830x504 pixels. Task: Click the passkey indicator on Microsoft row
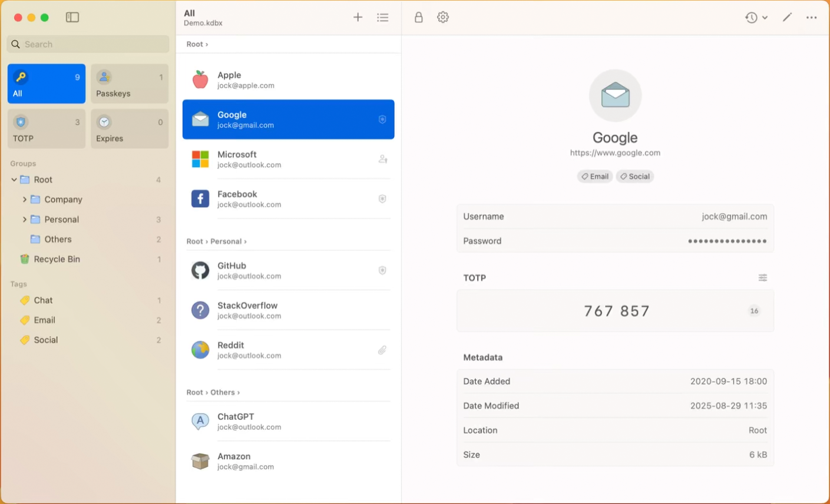[382, 159]
